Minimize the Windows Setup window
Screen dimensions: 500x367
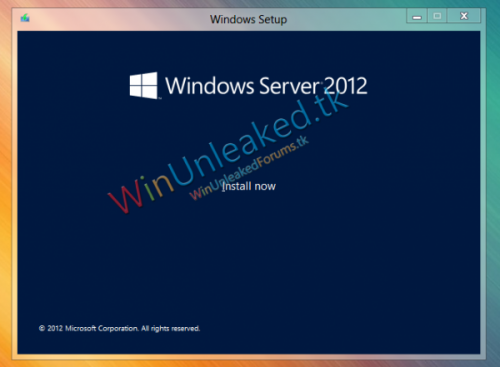coord(417,16)
